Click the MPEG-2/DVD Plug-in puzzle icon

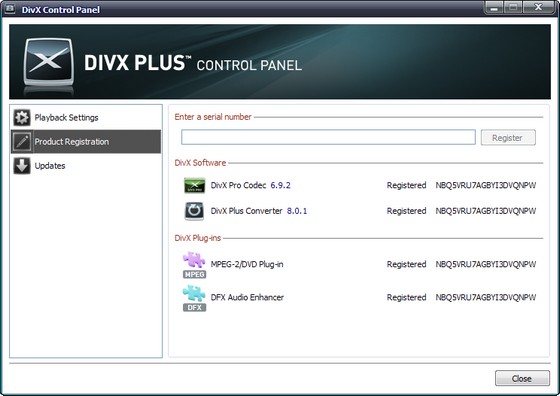[194, 265]
